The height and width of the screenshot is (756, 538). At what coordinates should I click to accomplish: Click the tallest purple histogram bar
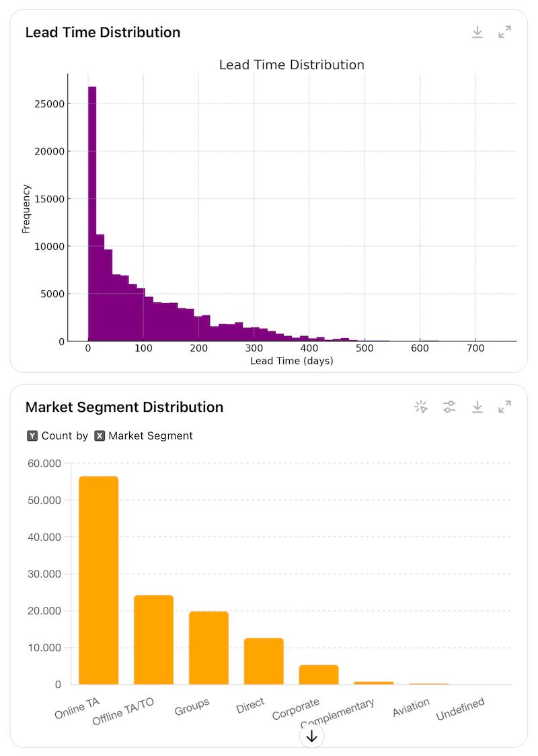point(92,214)
